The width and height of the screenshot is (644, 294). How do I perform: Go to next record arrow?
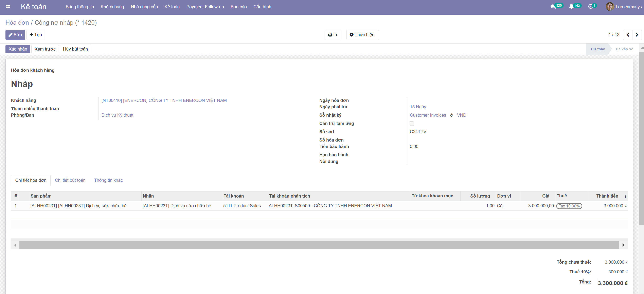click(637, 35)
